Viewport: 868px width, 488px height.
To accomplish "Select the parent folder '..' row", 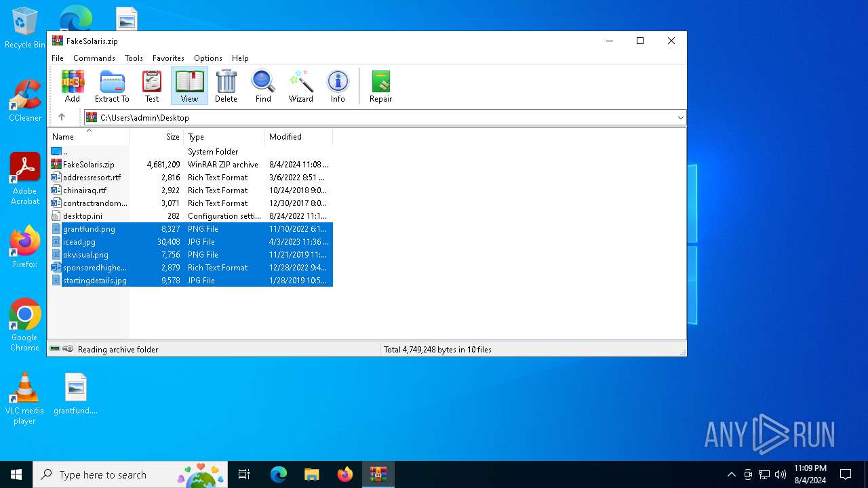I will coord(190,152).
